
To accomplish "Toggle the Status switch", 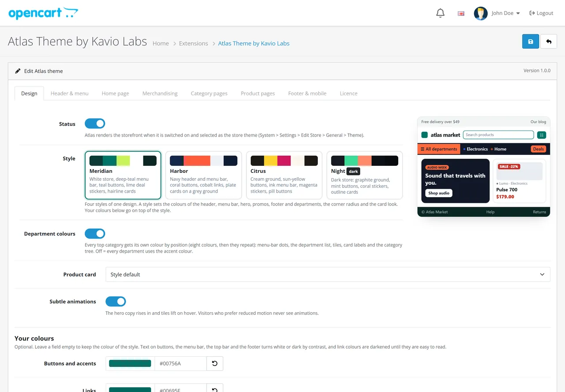I will (x=95, y=124).
